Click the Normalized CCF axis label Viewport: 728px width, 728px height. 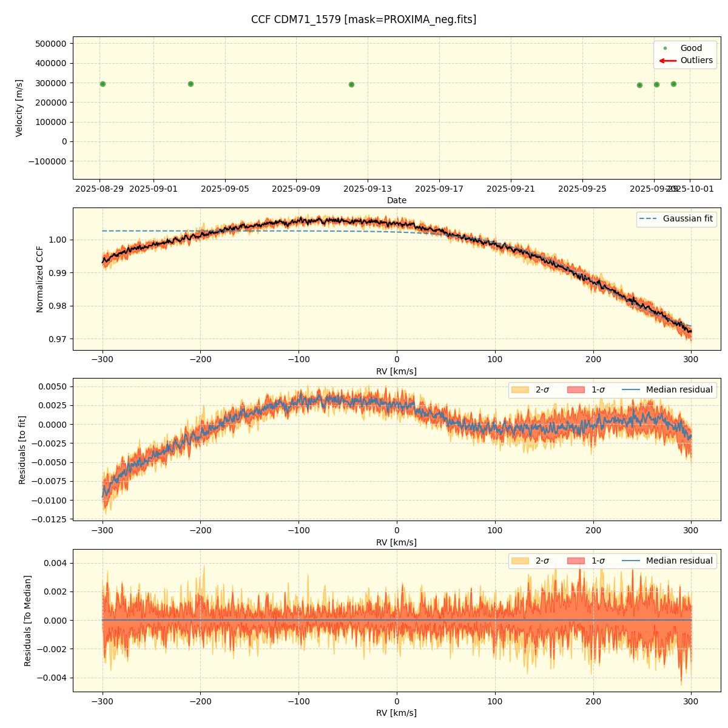click(40, 279)
